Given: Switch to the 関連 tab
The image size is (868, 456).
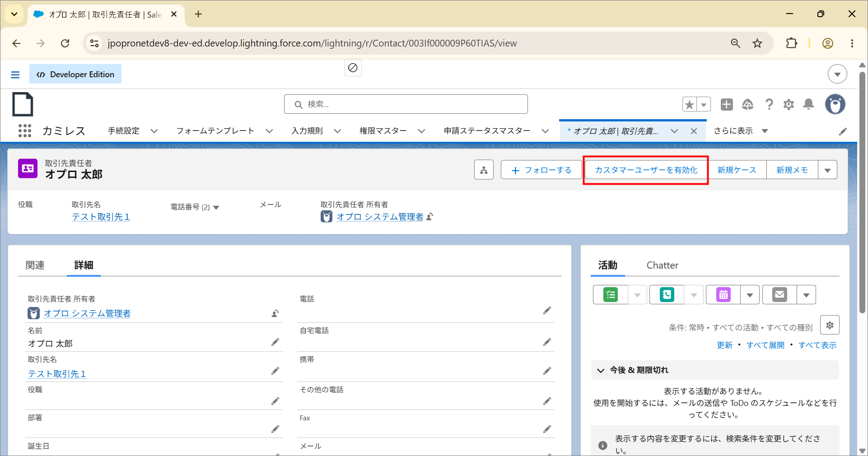Looking at the screenshot, I should [35, 265].
